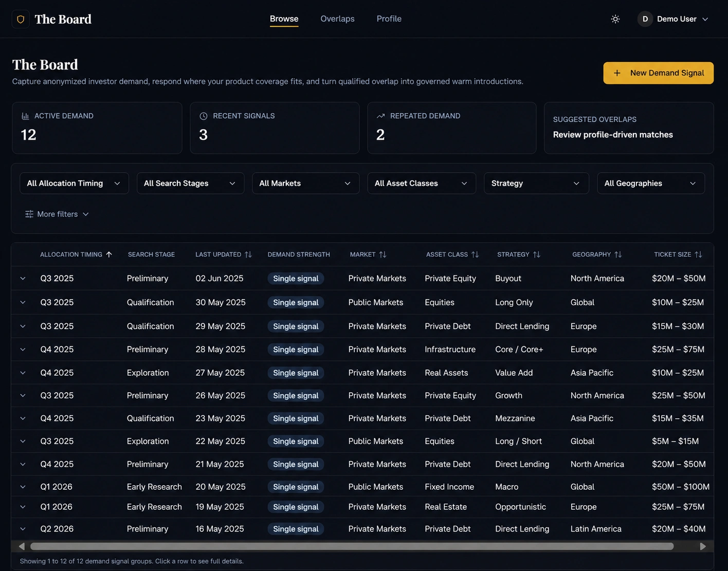Expand the 30 May 2025 Long Only row

coord(23,302)
